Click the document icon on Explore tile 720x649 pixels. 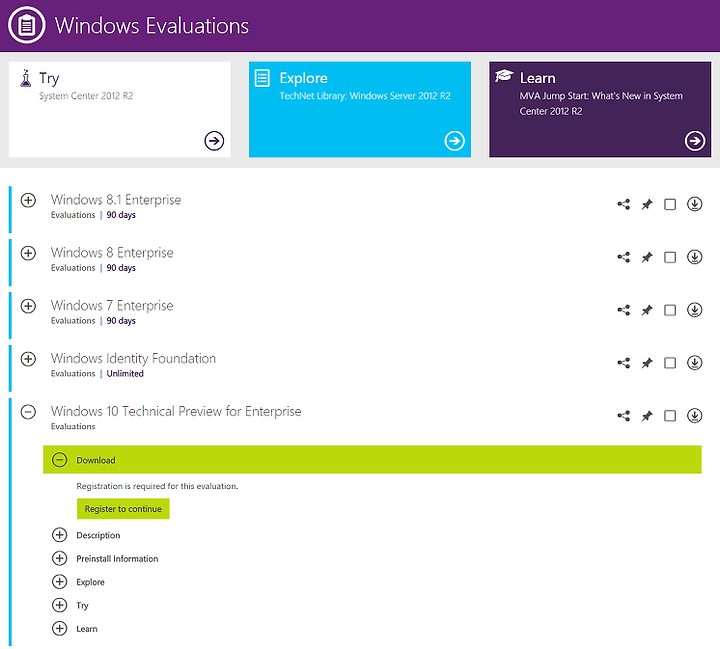pyautogui.click(x=262, y=78)
